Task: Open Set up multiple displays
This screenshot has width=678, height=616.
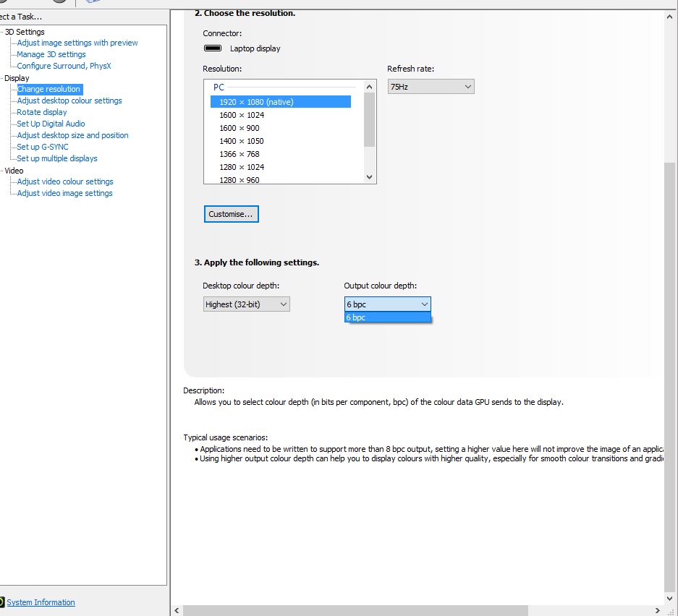Action: (x=57, y=158)
